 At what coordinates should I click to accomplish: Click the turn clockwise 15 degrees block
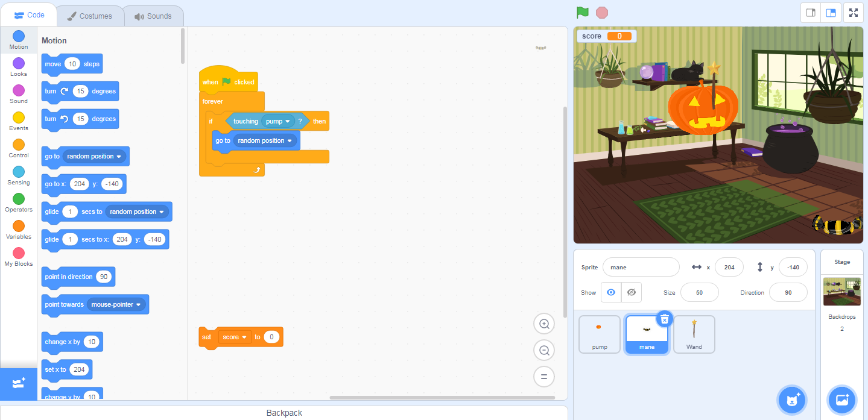(80, 92)
